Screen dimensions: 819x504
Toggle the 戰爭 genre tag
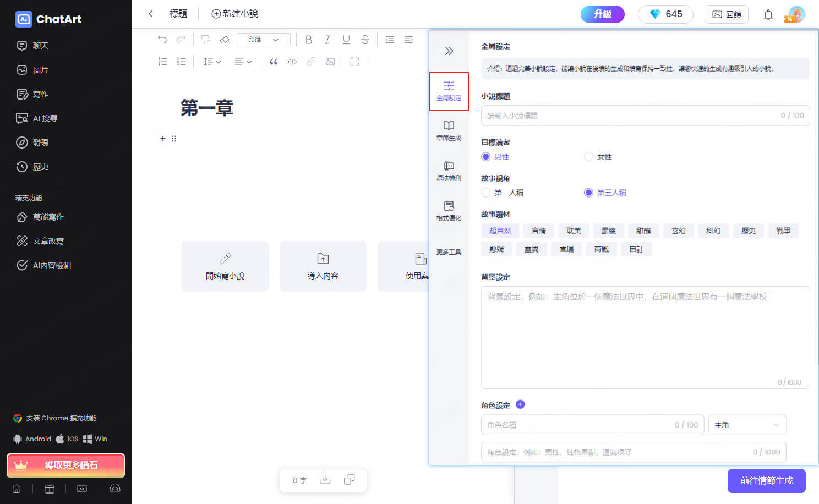(783, 231)
